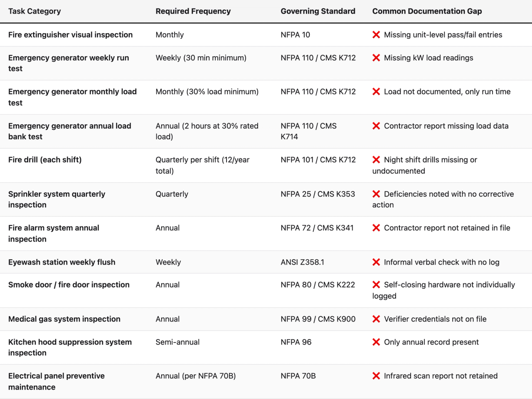Click red X beside Informal verbal check with no log
The height and width of the screenshot is (399, 532).
click(x=376, y=262)
